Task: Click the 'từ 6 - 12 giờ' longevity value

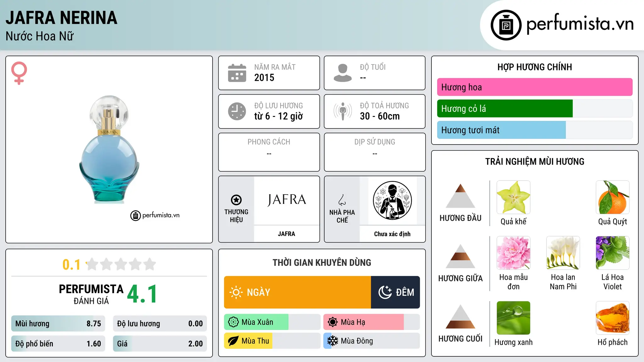Action: coord(278,116)
